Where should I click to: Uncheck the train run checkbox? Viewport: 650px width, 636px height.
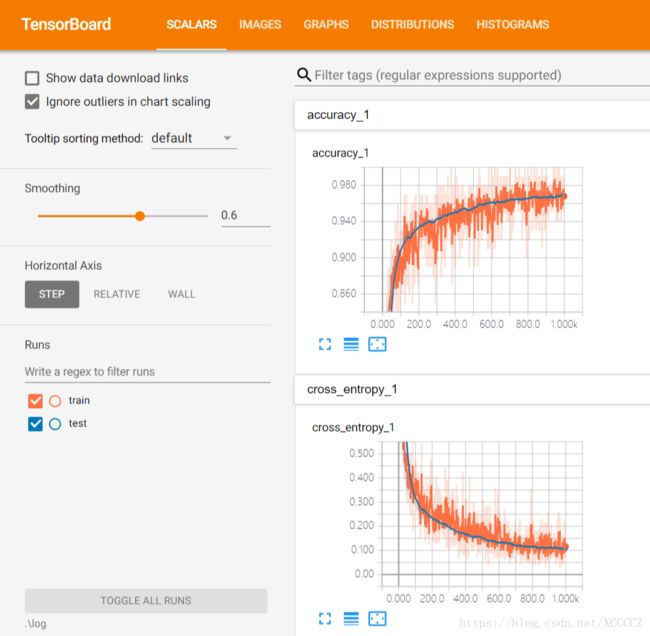[35, 401]
